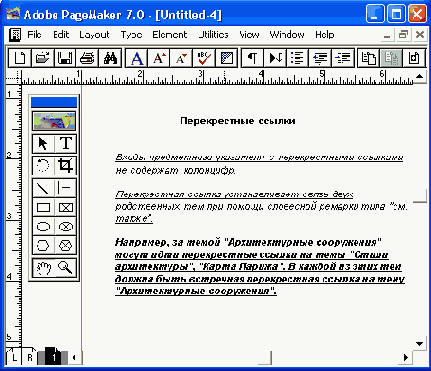
Task: Select the Line tool
Action: coord(43,188)
